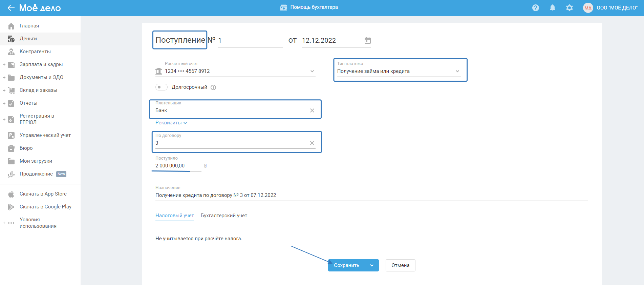Click the Помощь бухгалтера link
The width and height of the screenshot is (644, 285).
(314, 7)
